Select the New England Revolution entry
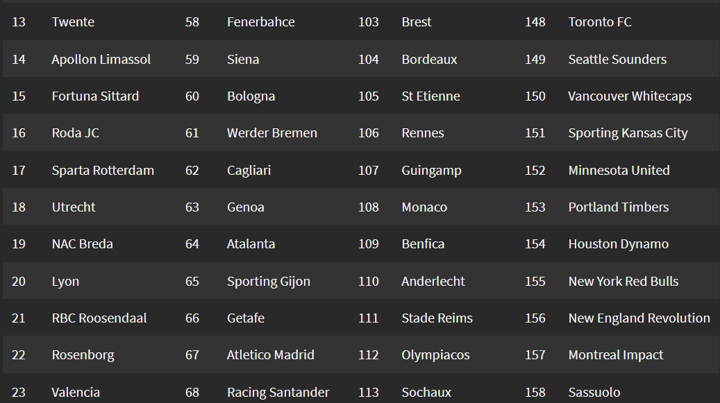This screenshot has height=403, width=720. pyautogui.click(x=639, y=318)
